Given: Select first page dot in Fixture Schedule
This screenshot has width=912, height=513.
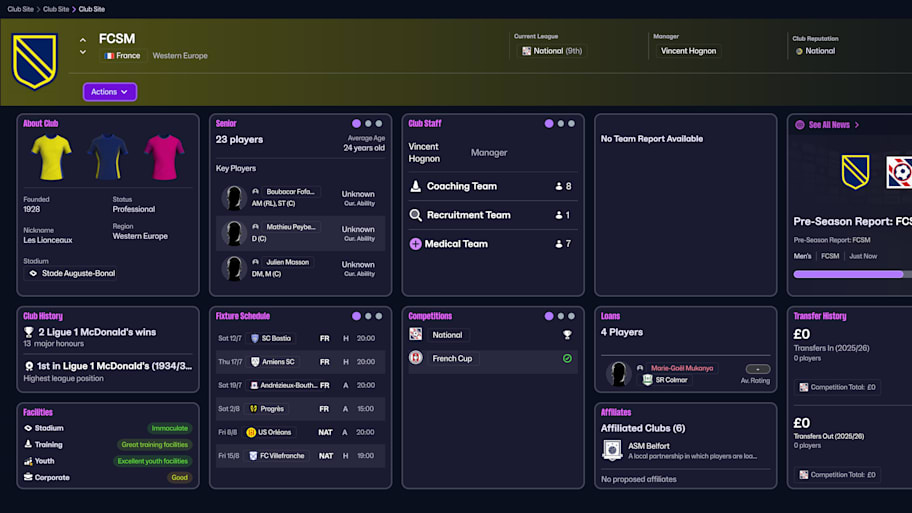Looking at the screenshot, I should pyautogui.click(x=357, y=316).
